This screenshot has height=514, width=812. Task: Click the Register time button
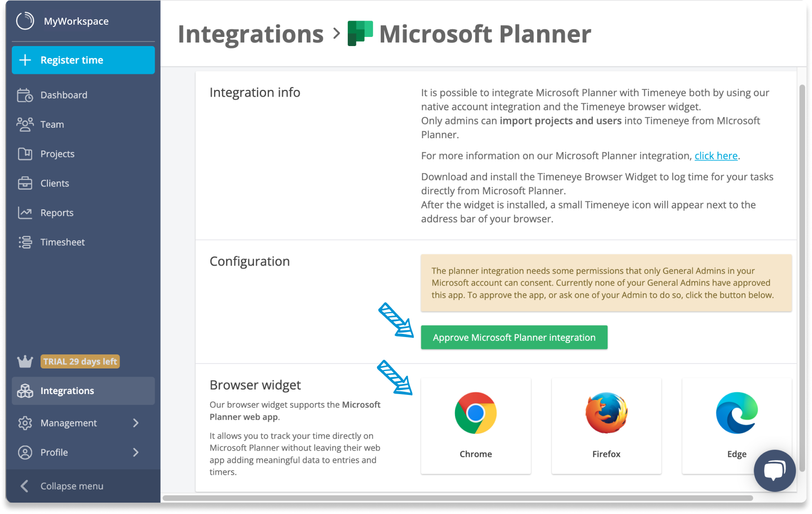pyautogui.click(x=83, y=60)
